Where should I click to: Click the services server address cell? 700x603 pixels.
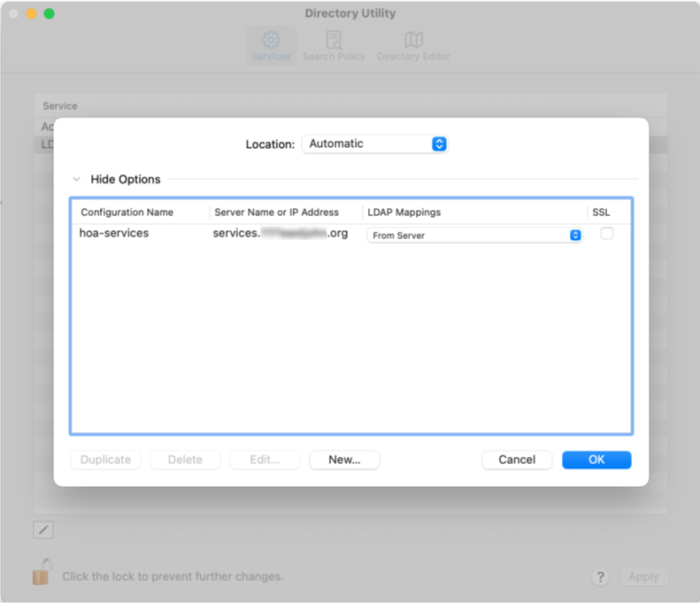281,234
